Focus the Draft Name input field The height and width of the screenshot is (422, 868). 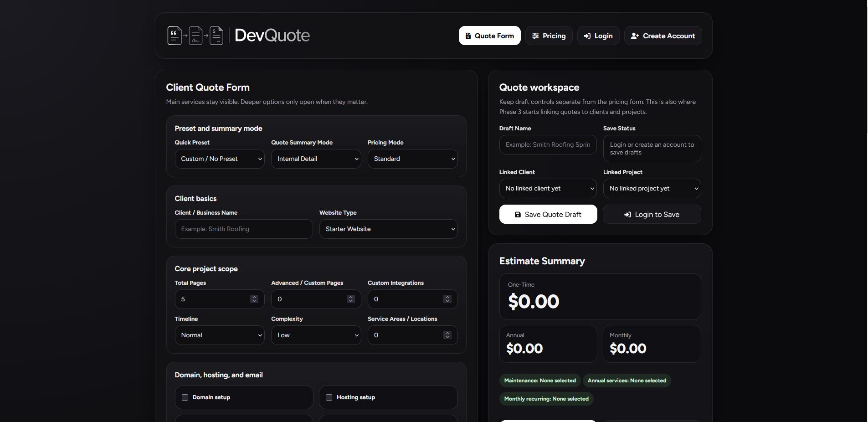[x=548, y=144]
